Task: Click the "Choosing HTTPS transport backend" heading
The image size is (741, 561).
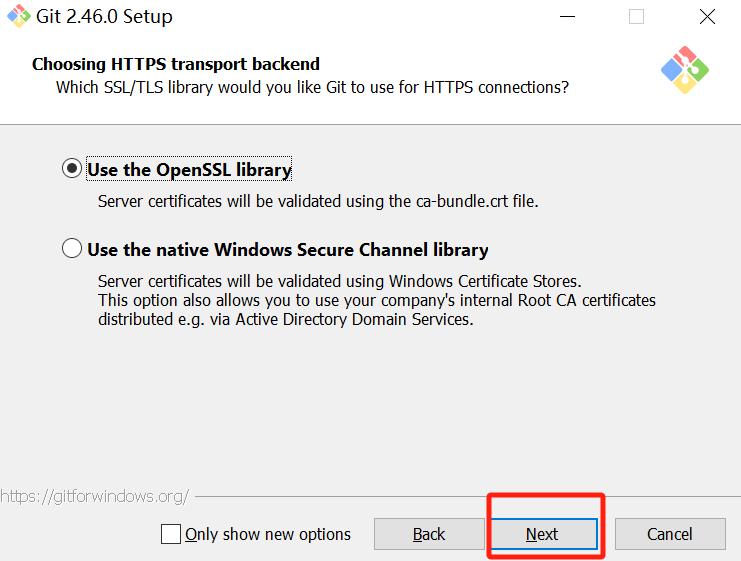Action: pyautogui.click(x=176, y=64)
